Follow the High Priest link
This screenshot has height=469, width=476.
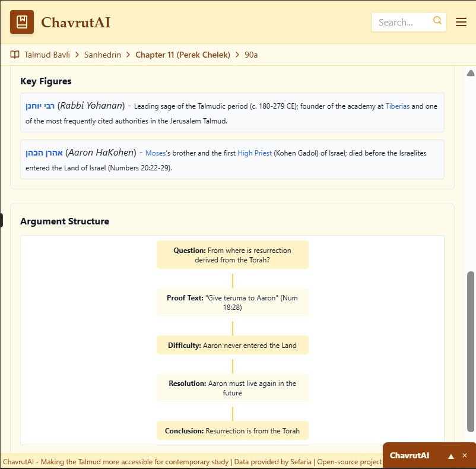[255, 153]
